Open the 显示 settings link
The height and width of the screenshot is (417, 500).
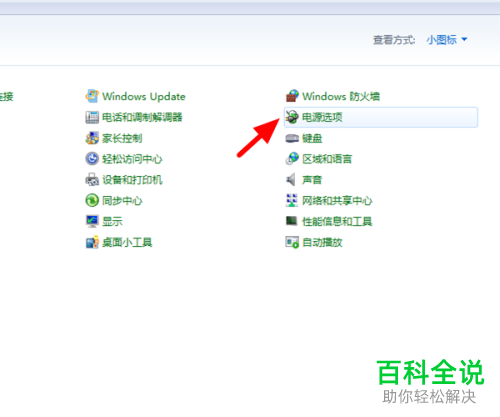coord(112,221)
